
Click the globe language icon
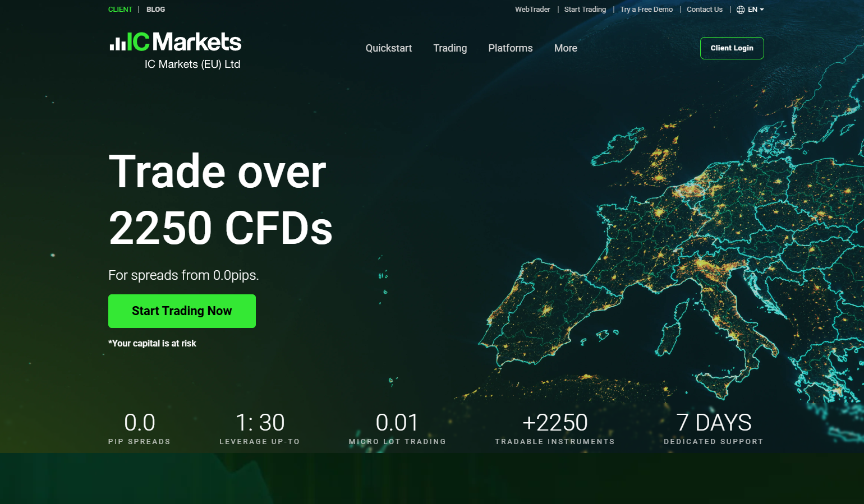pos(741,10)
